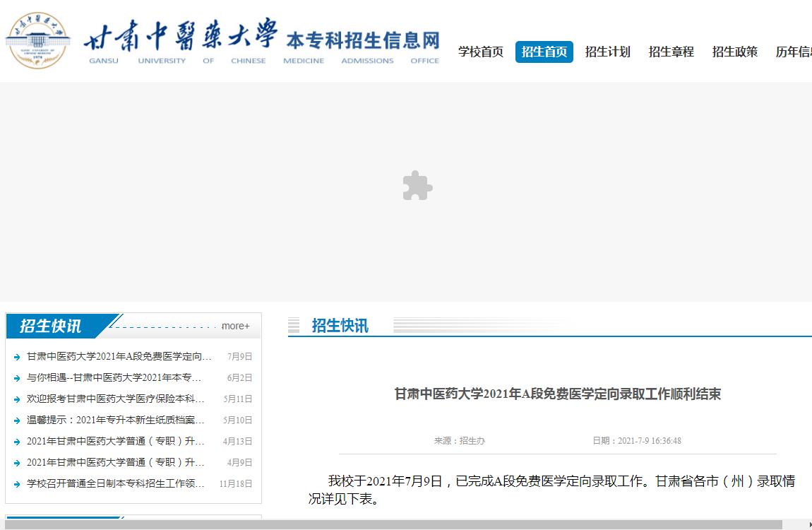Viewport: 812px width, 530px height.
Task: Open news 温馨提示：2021年专升本新生纸质档案…
Action: [116, 420]
